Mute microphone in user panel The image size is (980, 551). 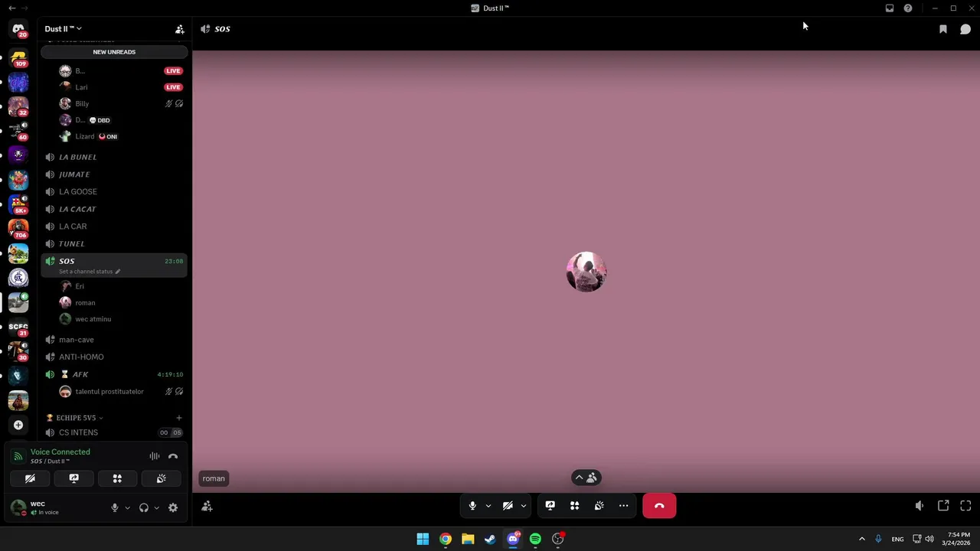tap(115, 507)
